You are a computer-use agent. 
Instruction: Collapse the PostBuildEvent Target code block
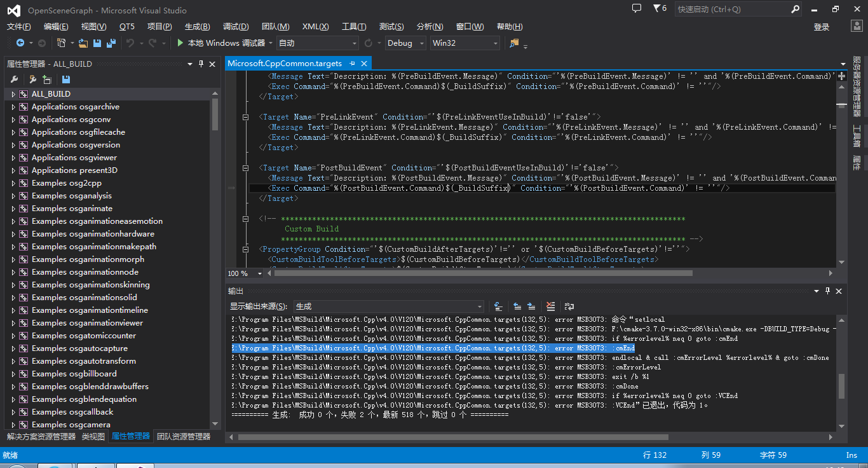click(246, 168)
